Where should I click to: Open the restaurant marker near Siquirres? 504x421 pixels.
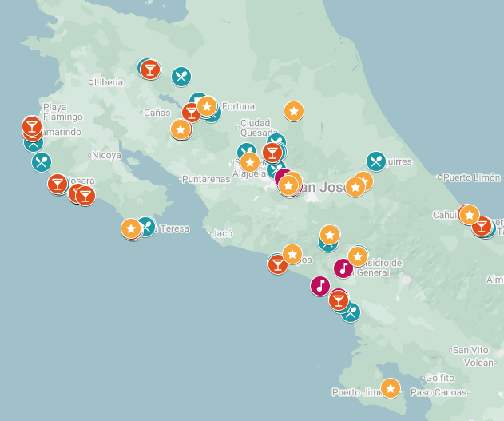pos(376,161)
